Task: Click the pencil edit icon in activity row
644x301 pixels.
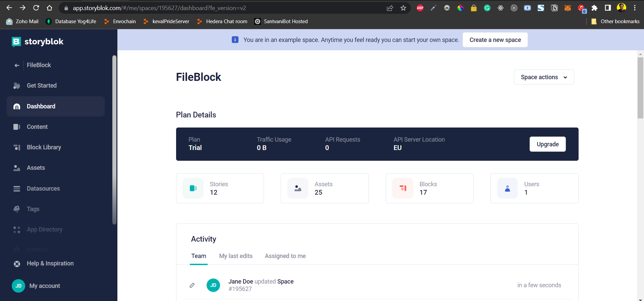Action: (x=192, y=285)
